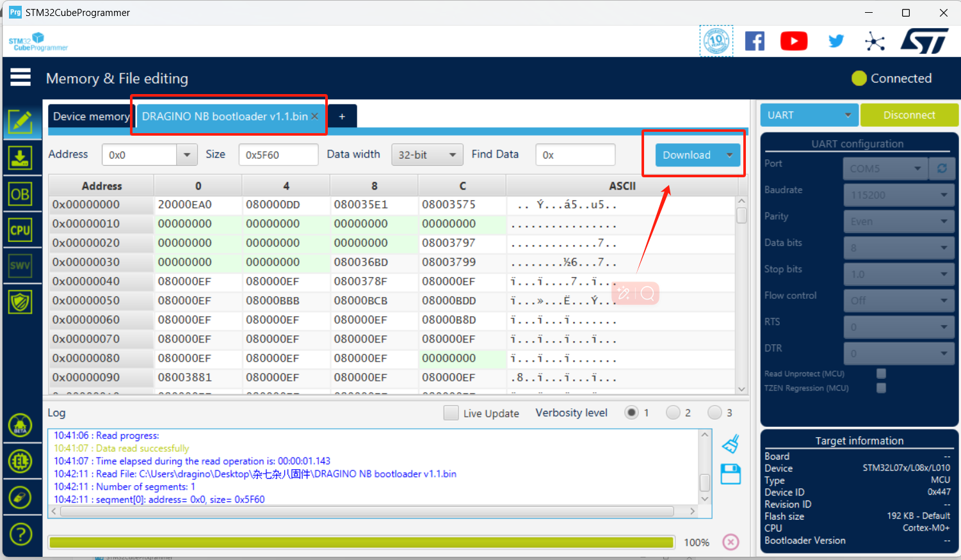
Task: Click the Size input field
Action: [279, 155]
